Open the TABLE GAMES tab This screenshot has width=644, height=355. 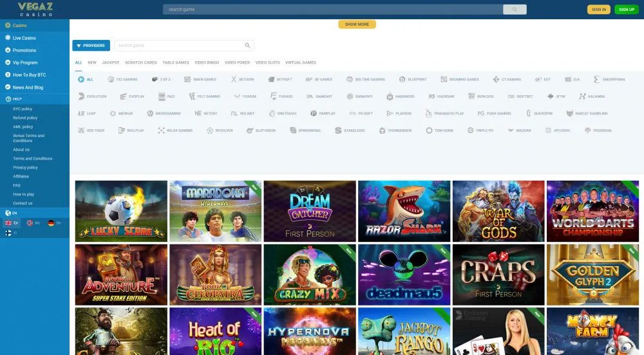(x=176, y=63)
